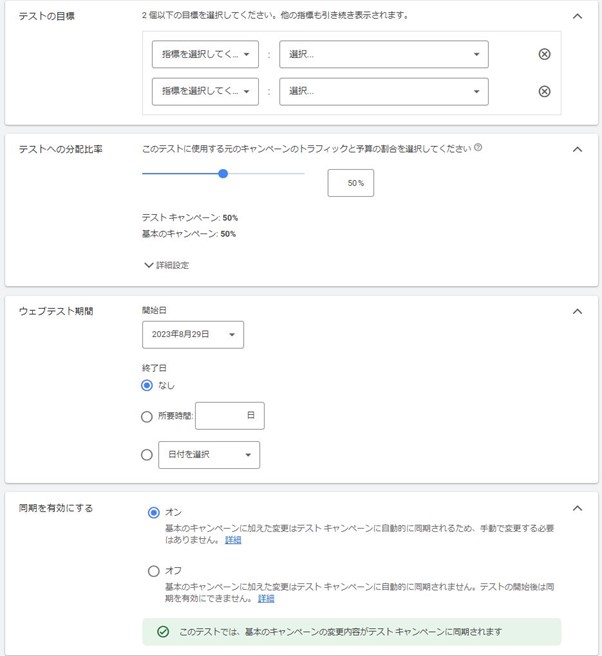The image size is (602, 656).
Task: Collapse the 同期を有効にする section
Action: (x=577, y=508)
